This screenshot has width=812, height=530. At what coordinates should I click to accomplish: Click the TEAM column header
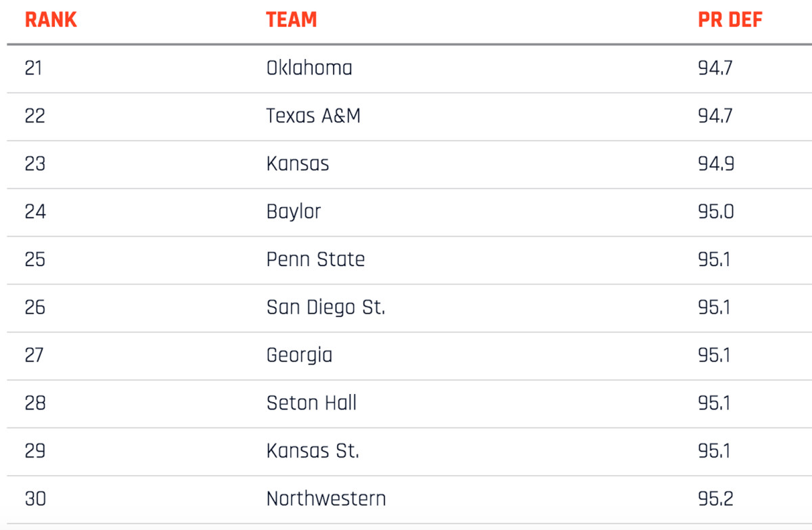coord(291,20)
